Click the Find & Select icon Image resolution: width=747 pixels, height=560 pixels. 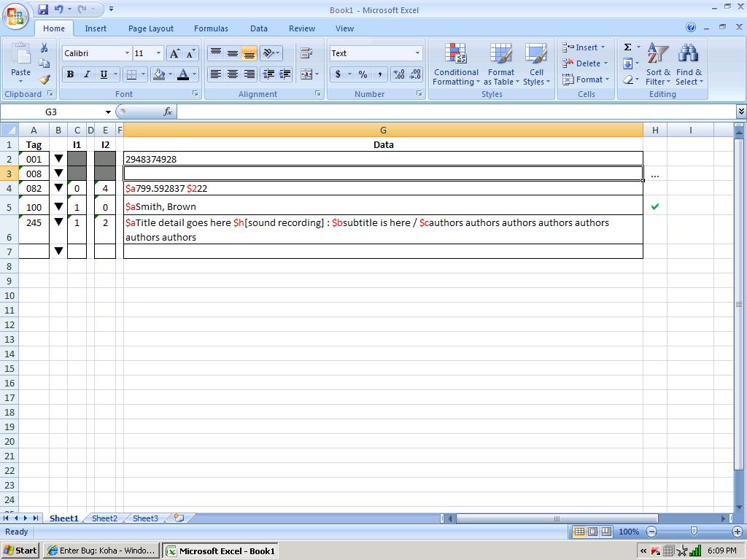(x=689, y=64)
